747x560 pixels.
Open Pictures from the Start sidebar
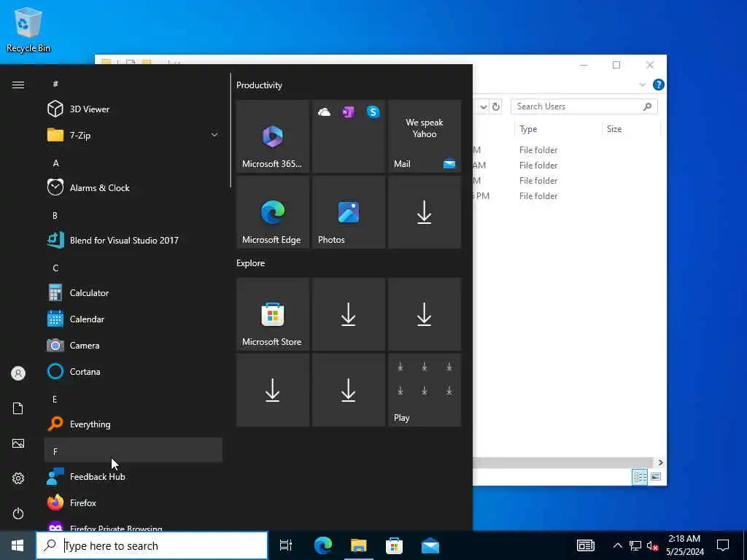coord(18,443)
